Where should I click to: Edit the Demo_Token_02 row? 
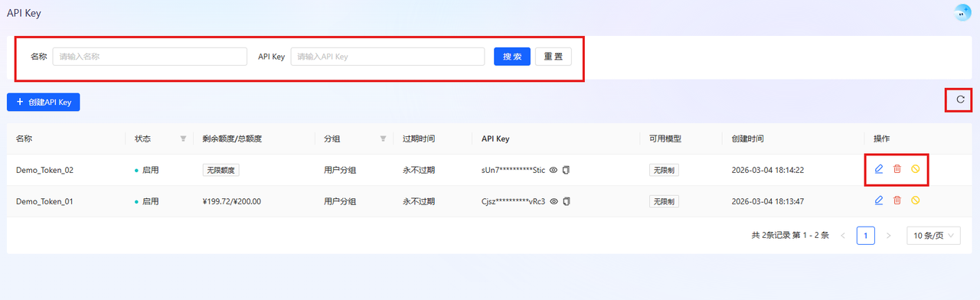[x=879, y=169]
